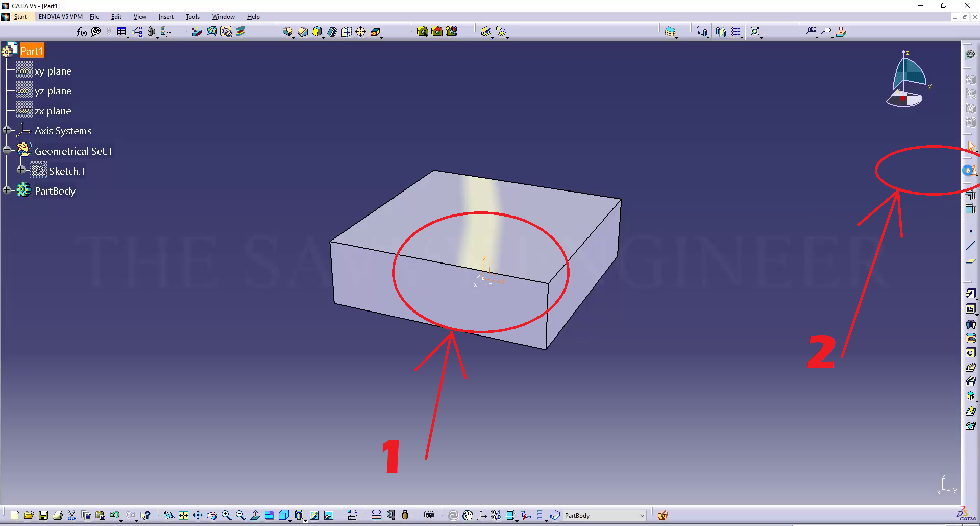Open the PartBody combo box dropdown
The height and width of the screenshot is (526, 980).
click(642, 516)
